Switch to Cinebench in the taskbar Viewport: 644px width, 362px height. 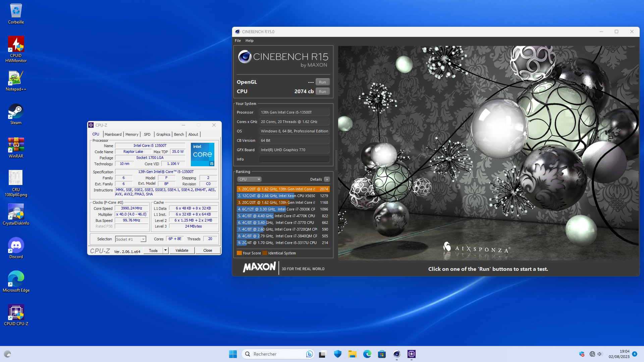[396, 354]
